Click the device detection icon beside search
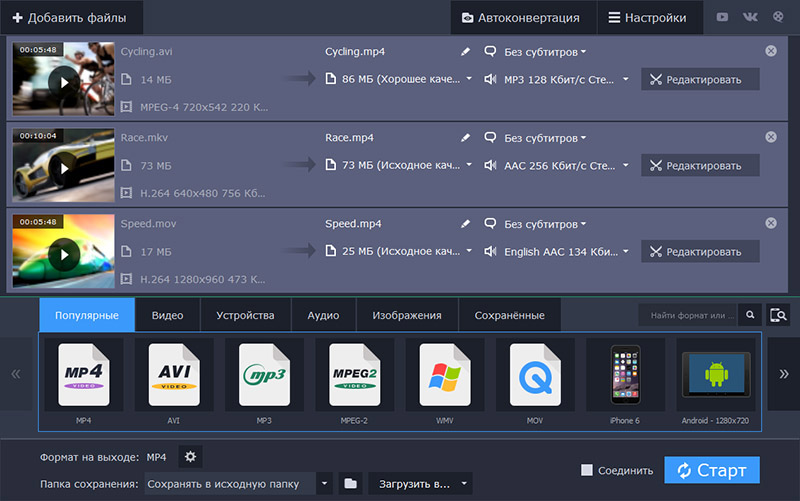The height and width of the screenshot is (501, 800). click(779, 316)
